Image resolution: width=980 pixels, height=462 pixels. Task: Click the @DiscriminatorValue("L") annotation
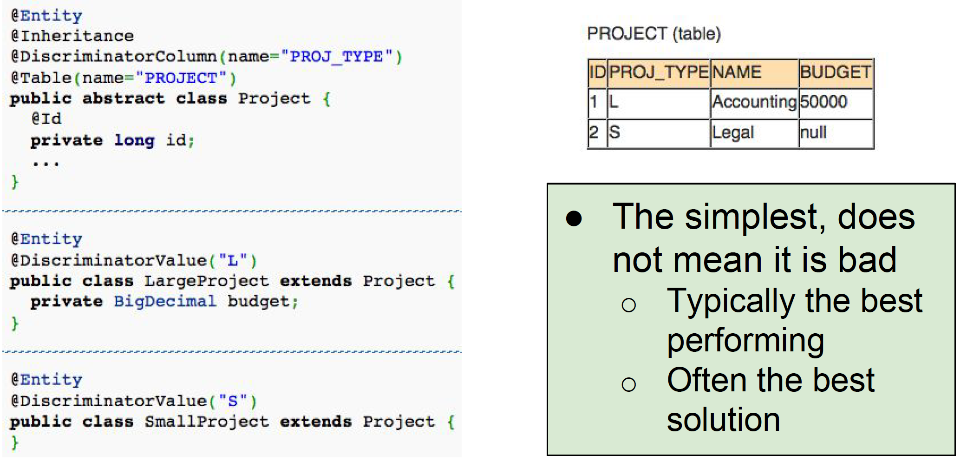click(x=133, y=260)
